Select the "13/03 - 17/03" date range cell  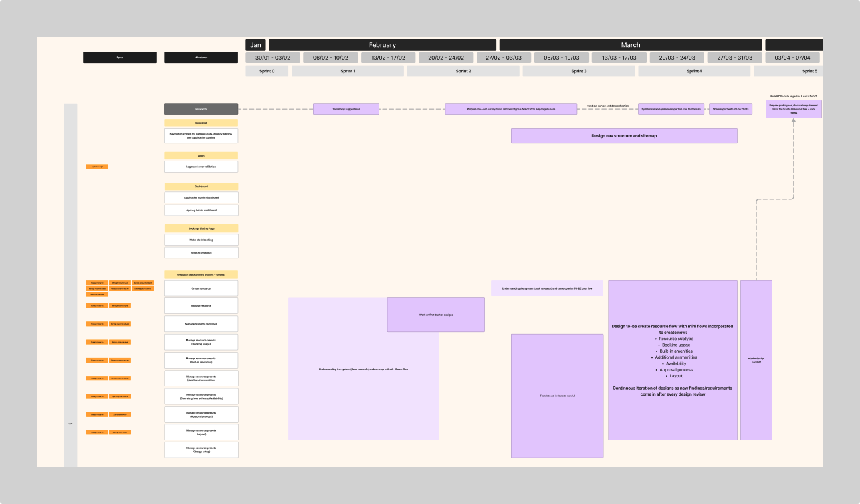pos(618,57)
